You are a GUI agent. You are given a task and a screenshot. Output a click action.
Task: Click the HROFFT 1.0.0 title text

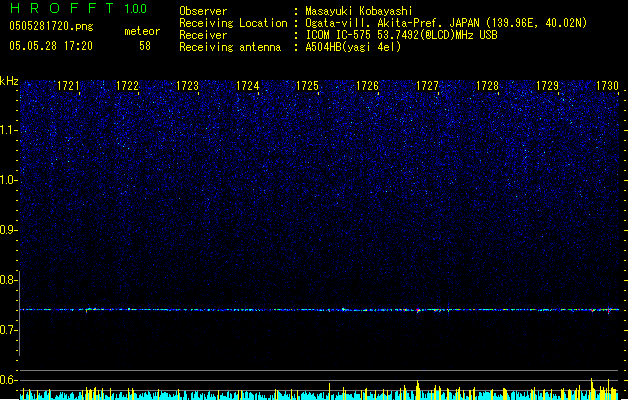pos(78,8)
